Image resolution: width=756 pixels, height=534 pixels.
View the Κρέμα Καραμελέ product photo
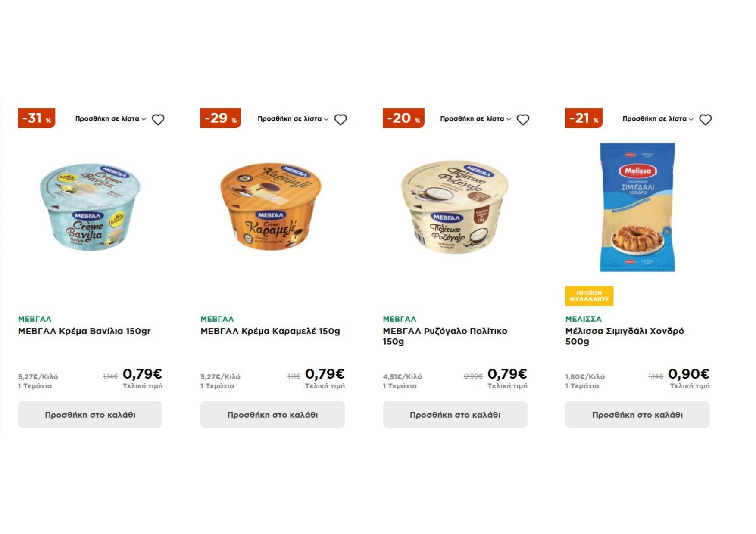(271, 207)
